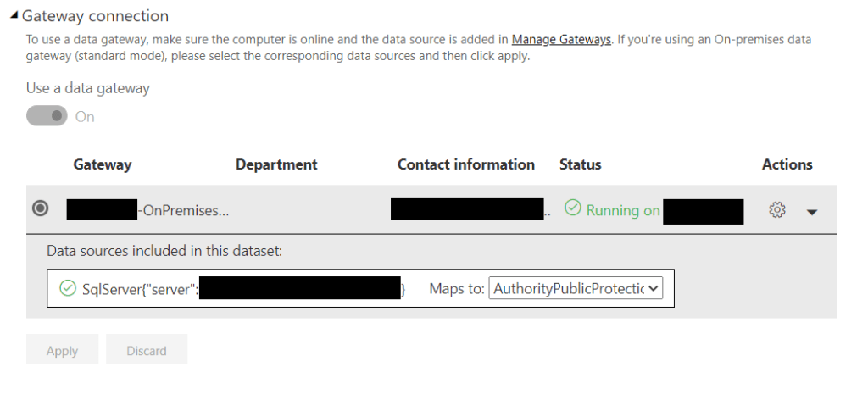Viewport: 868px width, 417px height.
Task: Open gateway settings gear icon
Action: tap(776, 210)
